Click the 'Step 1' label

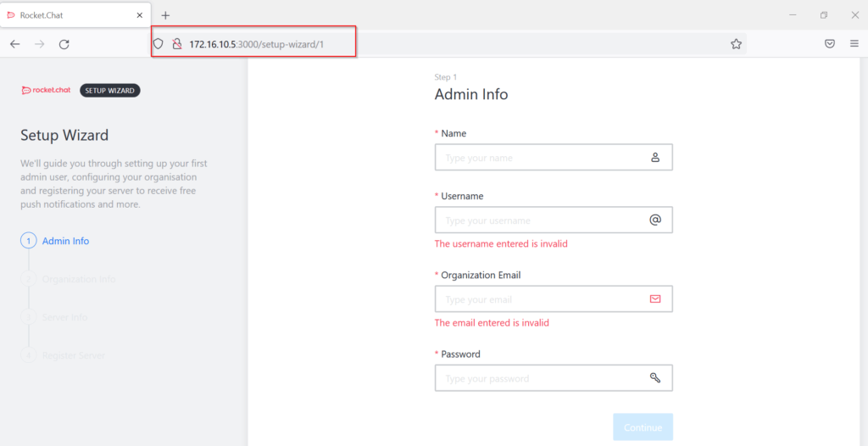tap(446, 77)
